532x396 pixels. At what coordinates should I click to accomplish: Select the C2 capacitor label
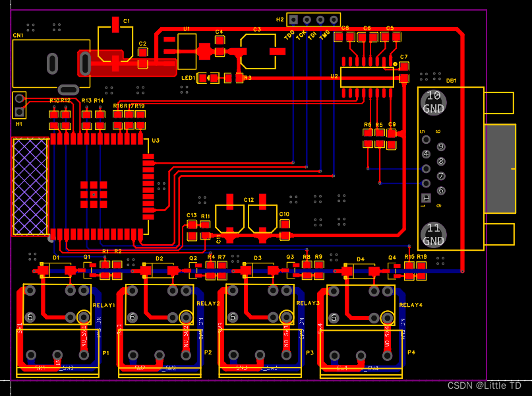(x=142, y=44)
